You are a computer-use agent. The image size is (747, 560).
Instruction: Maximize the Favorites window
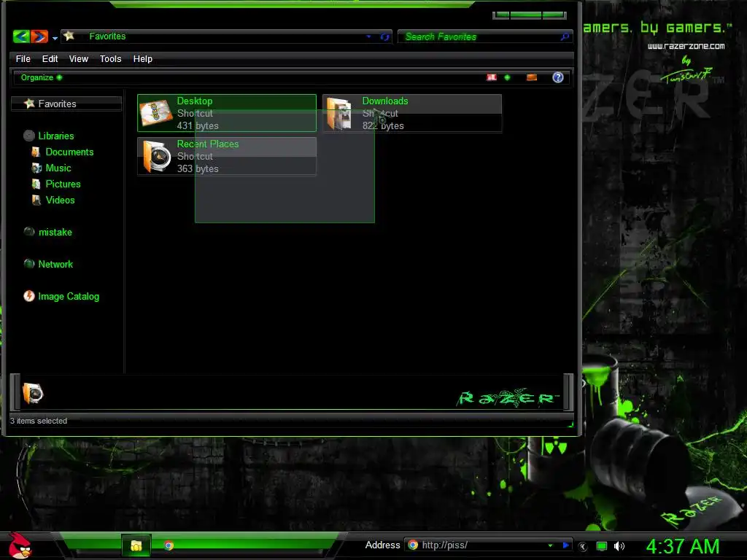[x=525, y=15]
